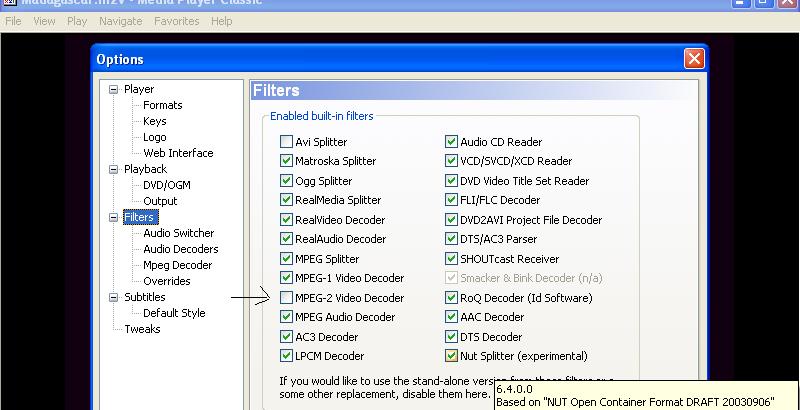
Task: Toggle LPCM Decoder checkbox
Action: (x=286, y=356)
